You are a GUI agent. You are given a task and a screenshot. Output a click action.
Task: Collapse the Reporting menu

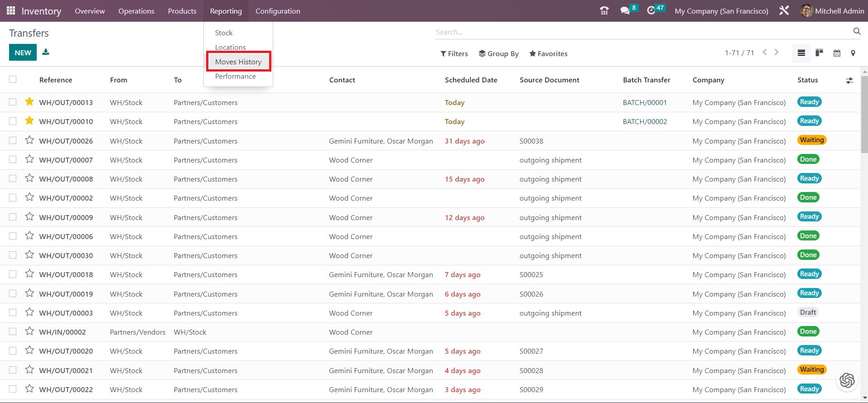click(226, 11)
